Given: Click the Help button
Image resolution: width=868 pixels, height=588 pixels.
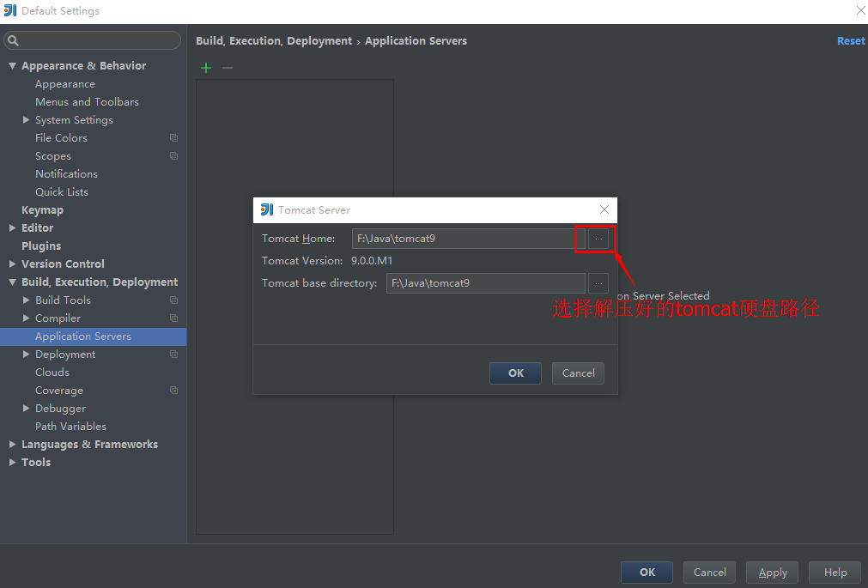Looking at the screenshot, I should click(x=835, y=573).
